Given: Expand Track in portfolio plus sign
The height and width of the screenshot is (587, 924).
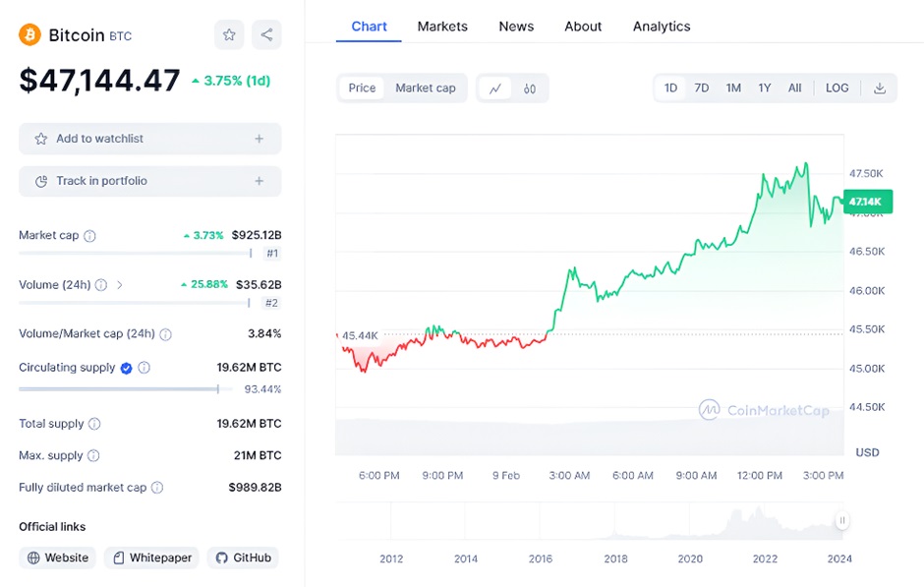Looking at the screenshot, I should (260, 181).
